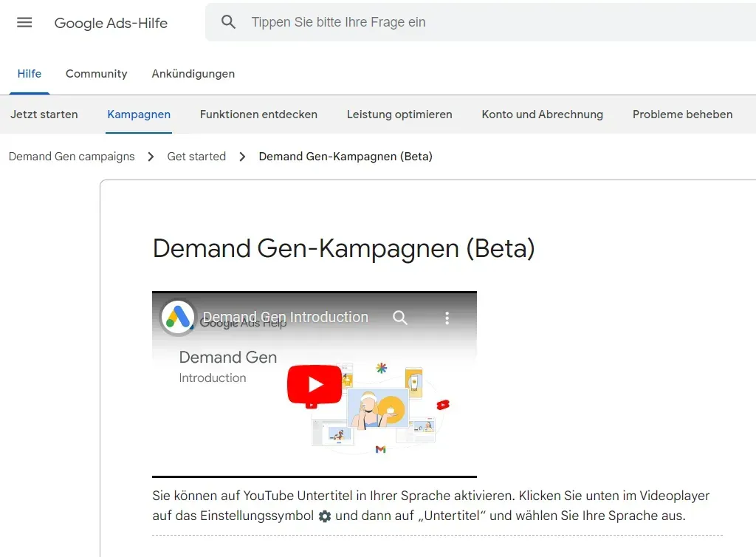756x557 pixels.
Task: Click the breadcrumb chevron after Get started
Action: tap(242, 157)
